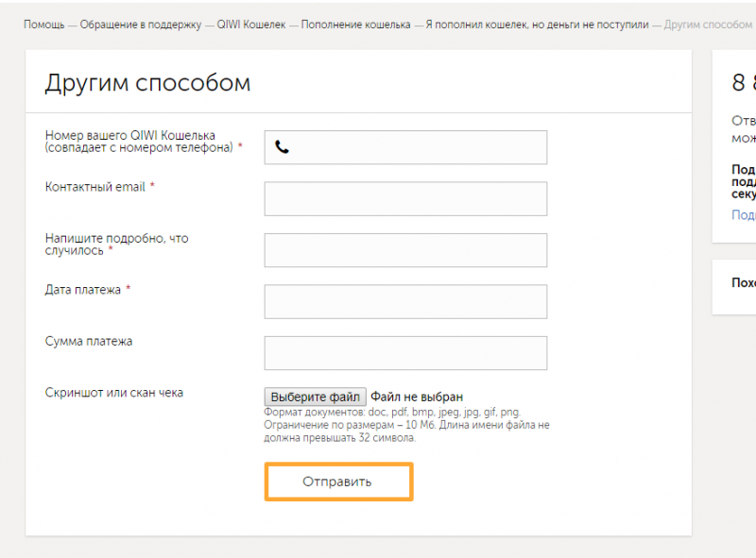The width and height of the screenshot is (756, 558).
Task: Click the phone icon in the wallet number field
Action: [x=282, y=147]
